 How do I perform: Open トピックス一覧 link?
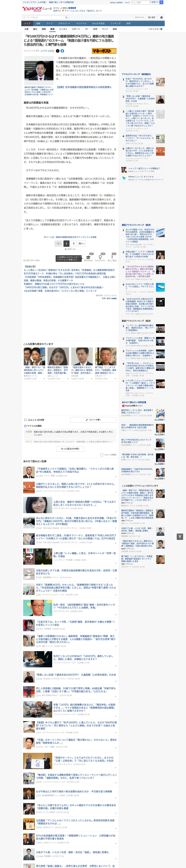(156, 29)
